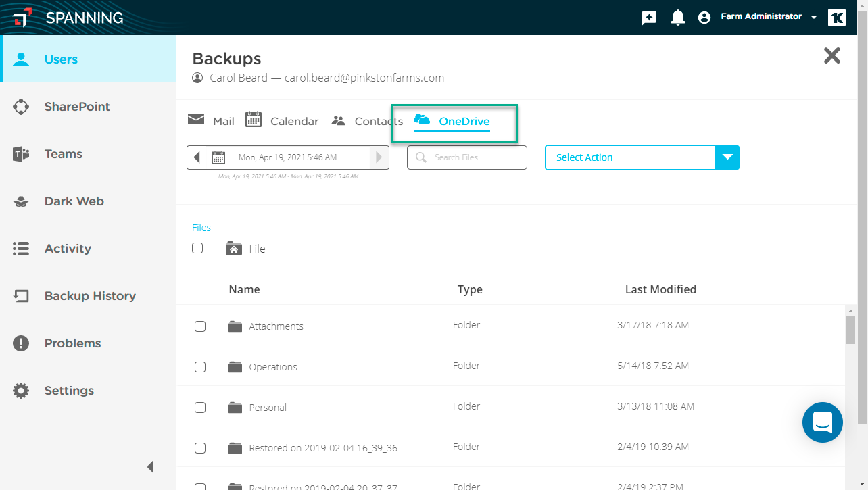Click the Search Files input field
868x490 pixels.
(x=467, y=157)
